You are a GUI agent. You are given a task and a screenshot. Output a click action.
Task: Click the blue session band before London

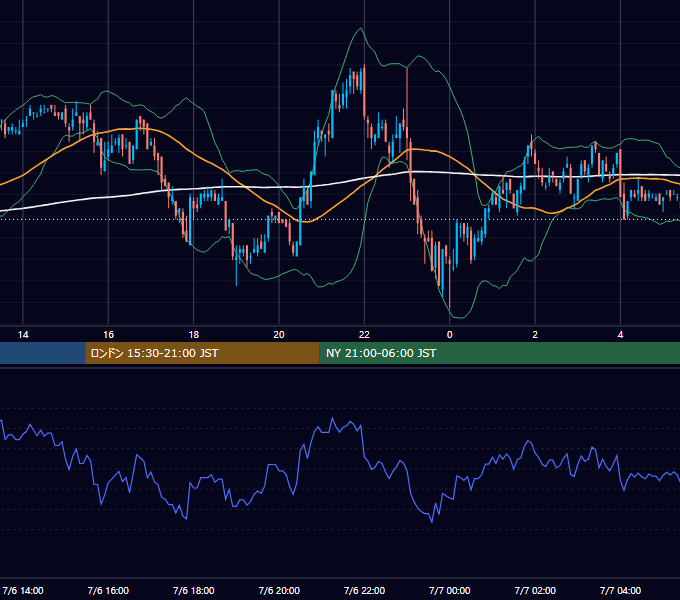(x=42, y=353)
